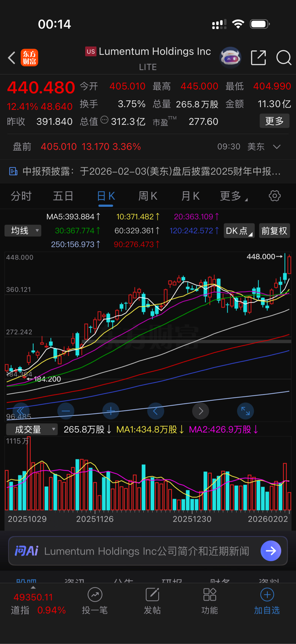Zoom out the chart with minus button
Image resolution: width=296 pixels, height=644 pixels.
pos(66,411)
